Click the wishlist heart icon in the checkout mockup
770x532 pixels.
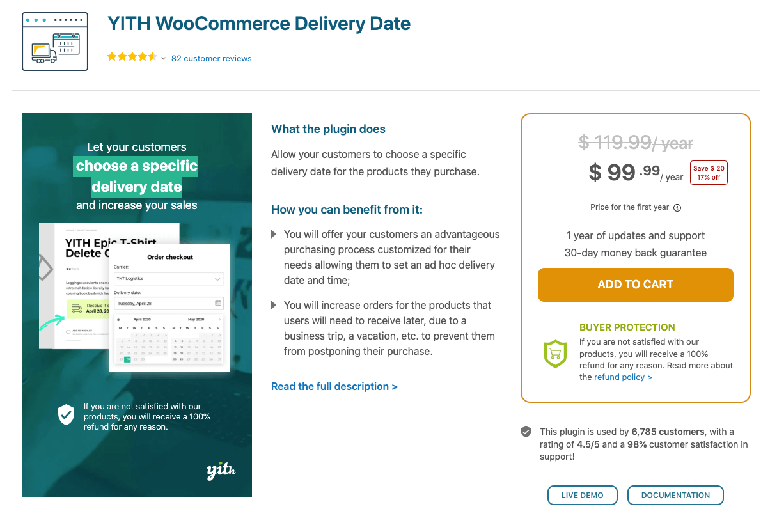pyautogui.click(x=68, y=331)
